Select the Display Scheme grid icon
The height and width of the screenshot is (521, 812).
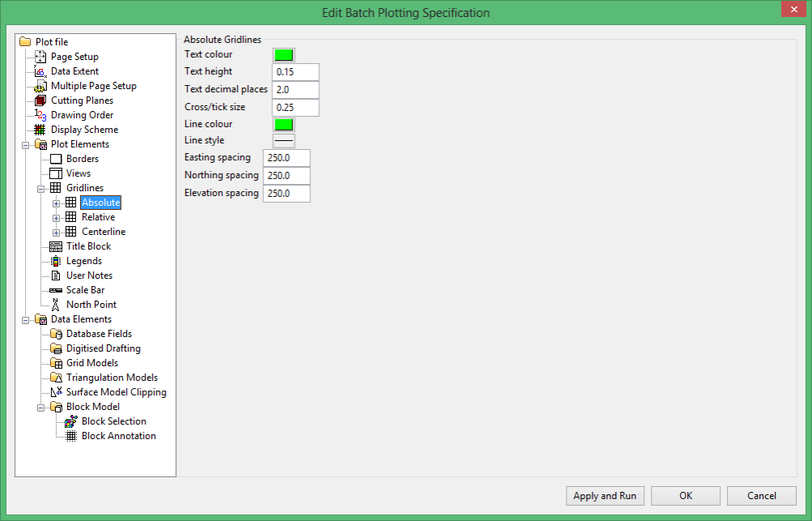[40, 130]
